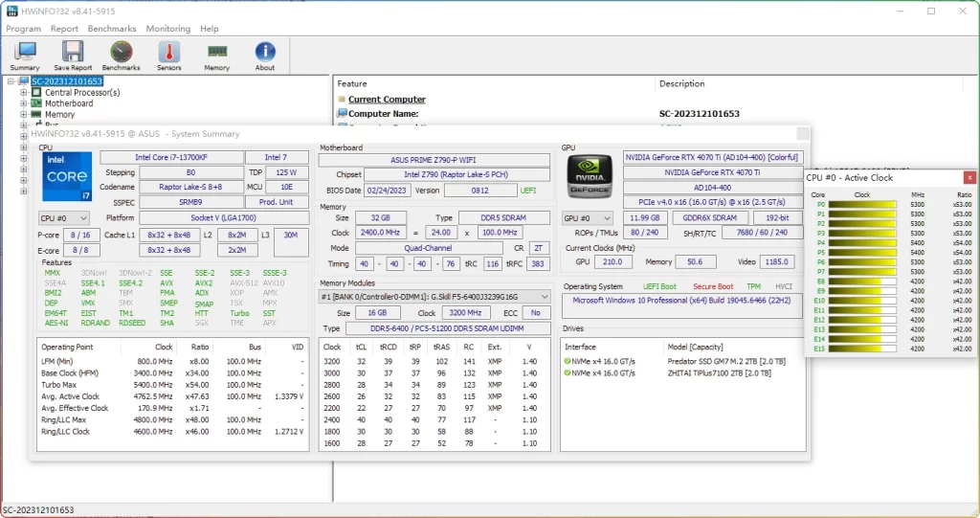Click the GDDR6X SDRAM memory type field

[x=709, y=217]
